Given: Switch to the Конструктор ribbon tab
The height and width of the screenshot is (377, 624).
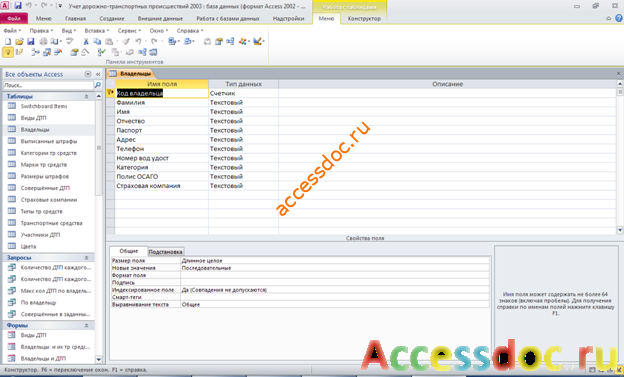Looking at the screenshot, I should tap(364, 18).
